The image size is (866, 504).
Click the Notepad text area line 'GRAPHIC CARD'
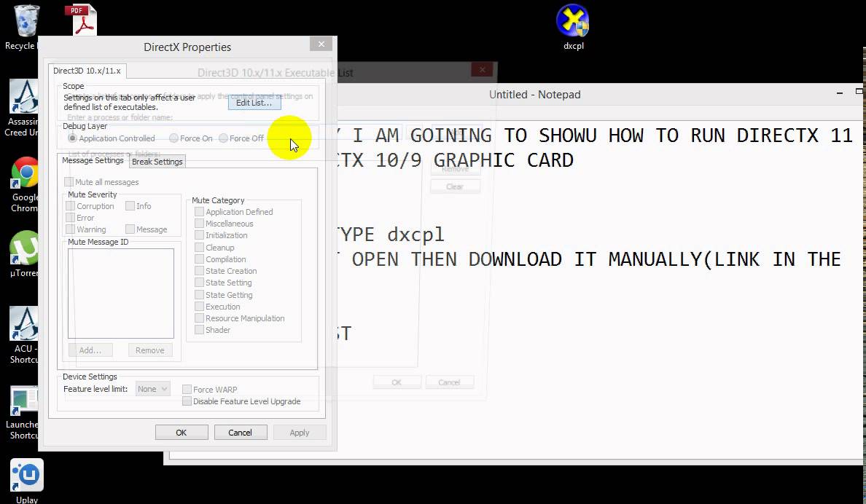tap(503, 160)
